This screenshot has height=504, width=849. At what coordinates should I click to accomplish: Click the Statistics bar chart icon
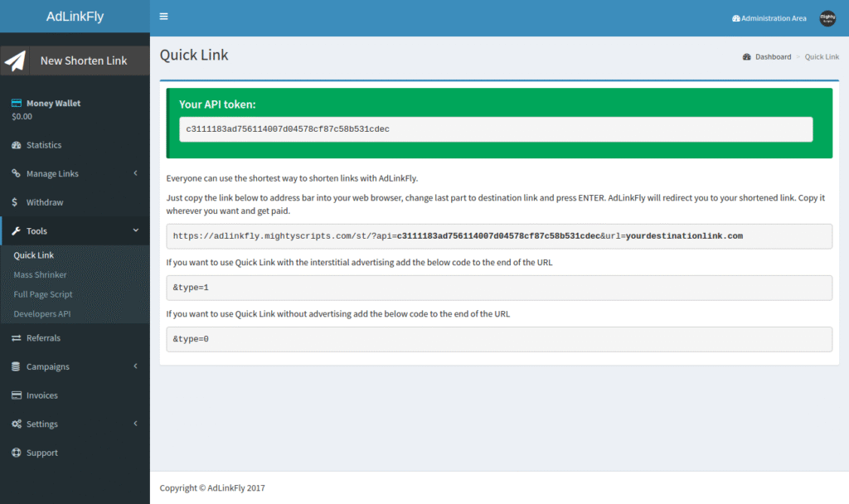click(x=17, y=144)
